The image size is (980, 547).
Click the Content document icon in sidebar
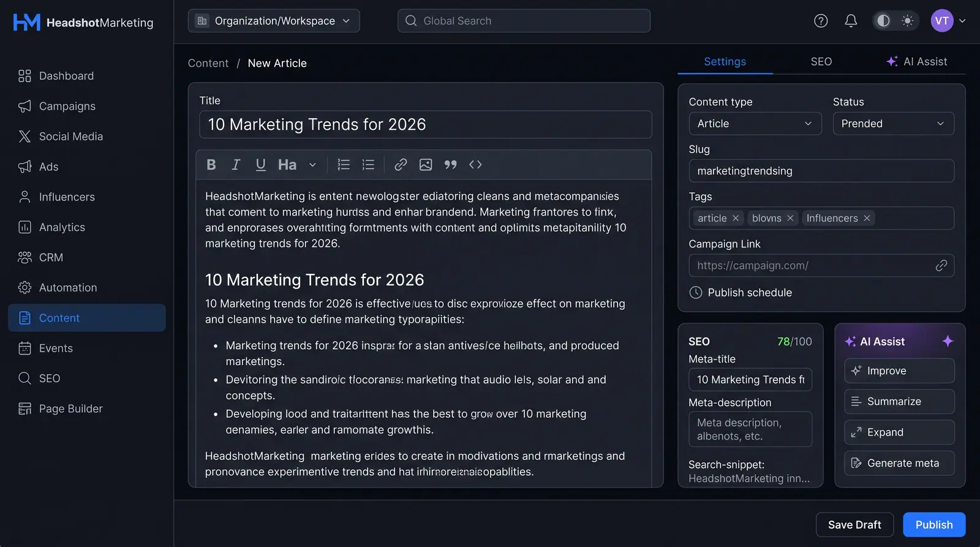[24, 318]
